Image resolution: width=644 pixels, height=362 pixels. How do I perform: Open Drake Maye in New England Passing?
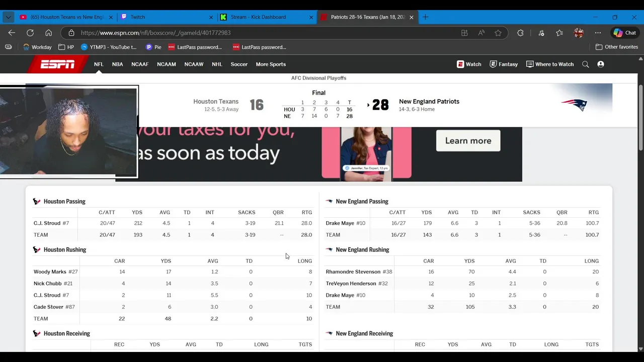click(x=340, y=223)
